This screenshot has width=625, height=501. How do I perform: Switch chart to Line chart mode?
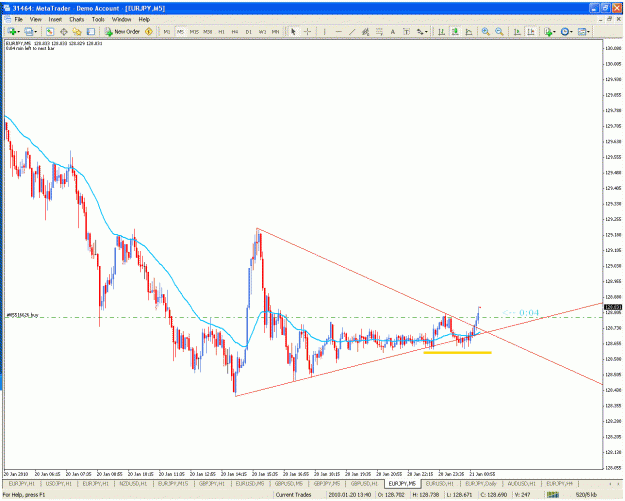coord(469,31)
